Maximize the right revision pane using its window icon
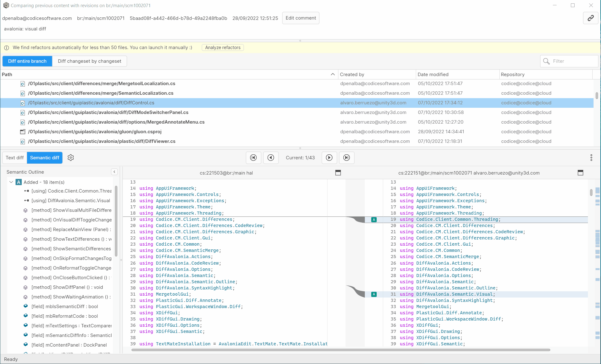 [x=580, y=173]
